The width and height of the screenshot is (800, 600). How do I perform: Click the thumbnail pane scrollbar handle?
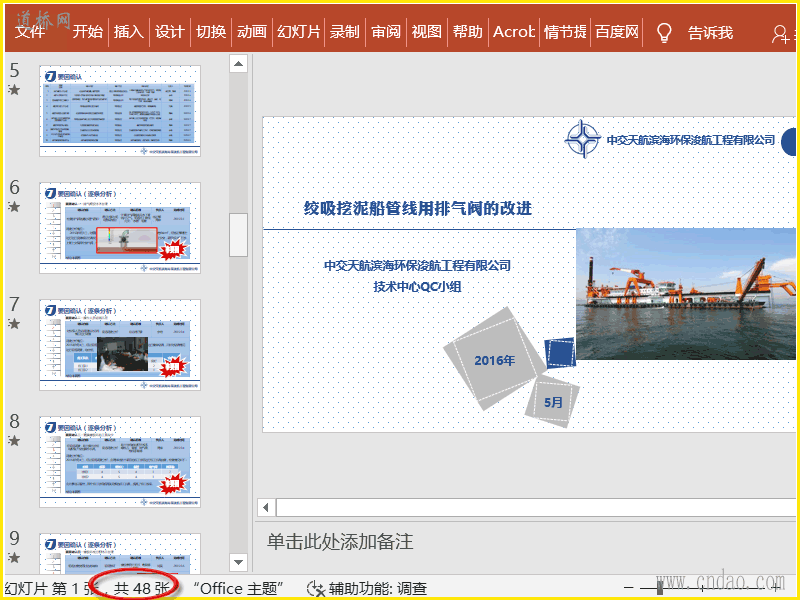coord(238,235)
